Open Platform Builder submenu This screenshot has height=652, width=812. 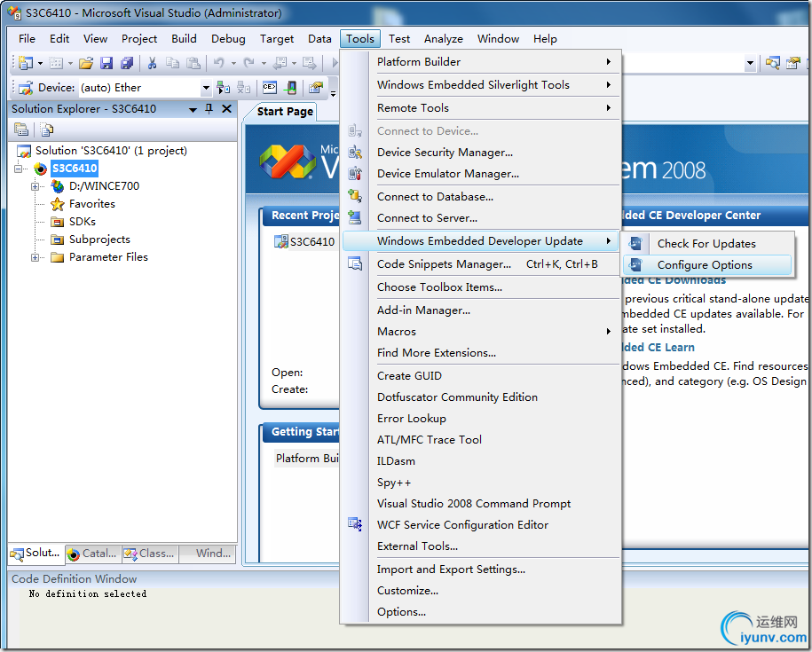(x=481, y=61)
